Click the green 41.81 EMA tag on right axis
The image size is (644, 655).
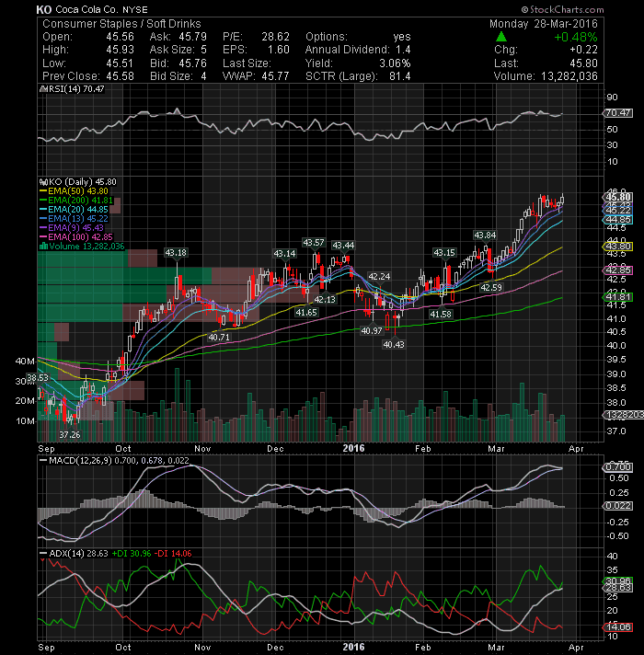point(618,297)
